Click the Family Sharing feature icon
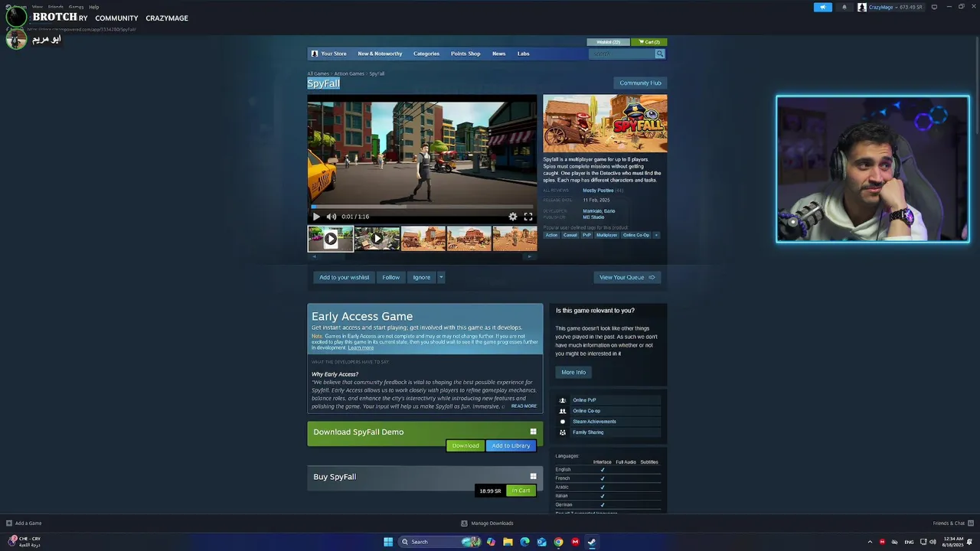Image resolution: width=980 pixels, height=551 pixels. coord(563,432)
